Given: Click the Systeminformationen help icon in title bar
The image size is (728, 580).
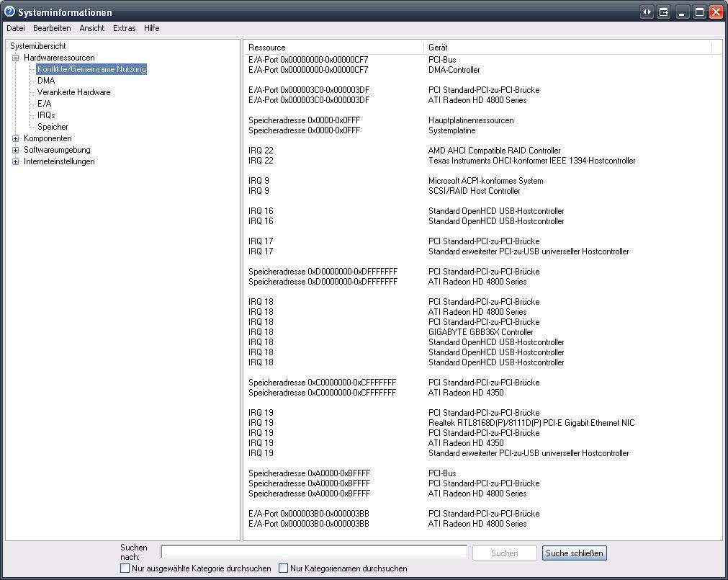Looking at the screenshot, I should tap(9, 12).
